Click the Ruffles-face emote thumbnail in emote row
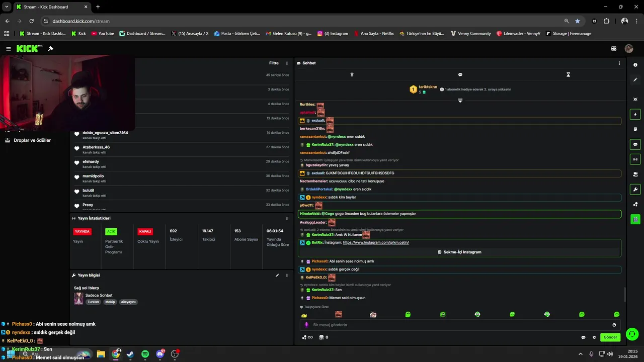644x362 pixels. pyautogui.click(x=339, y=314)
